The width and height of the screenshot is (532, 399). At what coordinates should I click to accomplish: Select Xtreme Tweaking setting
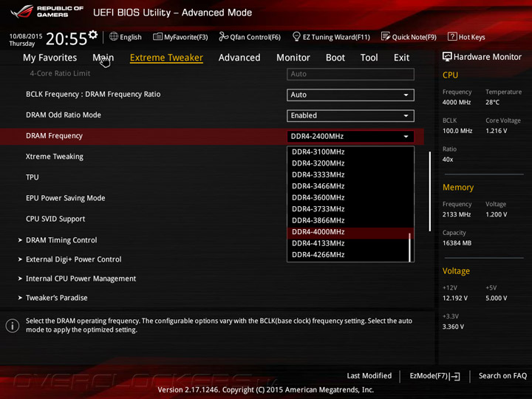(54, 157)
